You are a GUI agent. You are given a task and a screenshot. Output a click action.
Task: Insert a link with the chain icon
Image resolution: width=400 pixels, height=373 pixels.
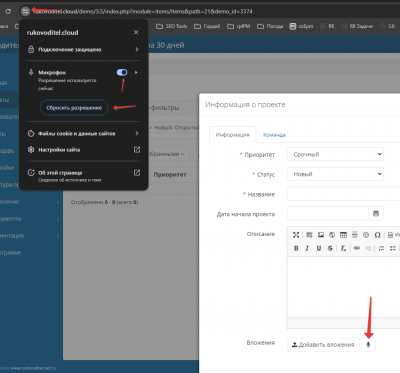pos(357,248)
